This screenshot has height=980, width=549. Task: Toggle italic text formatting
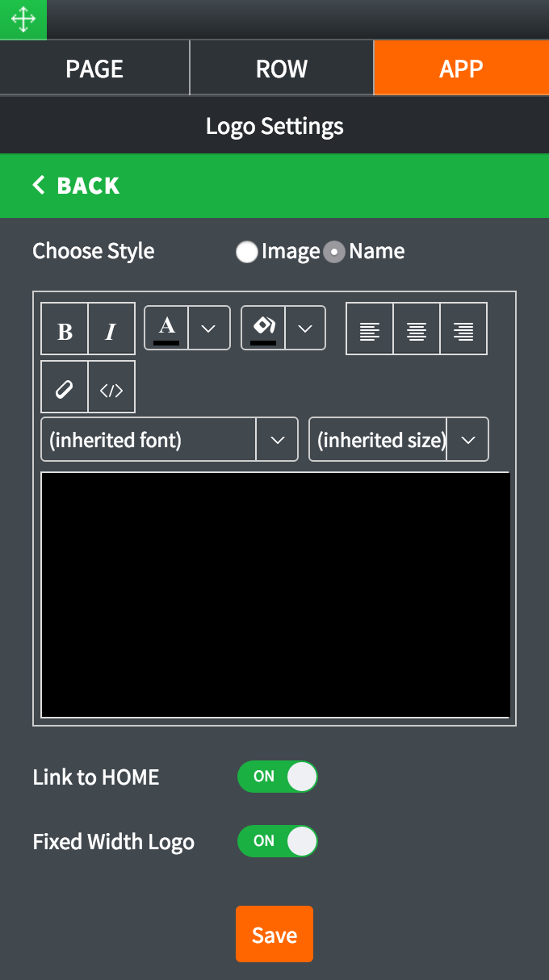(111, 329)
